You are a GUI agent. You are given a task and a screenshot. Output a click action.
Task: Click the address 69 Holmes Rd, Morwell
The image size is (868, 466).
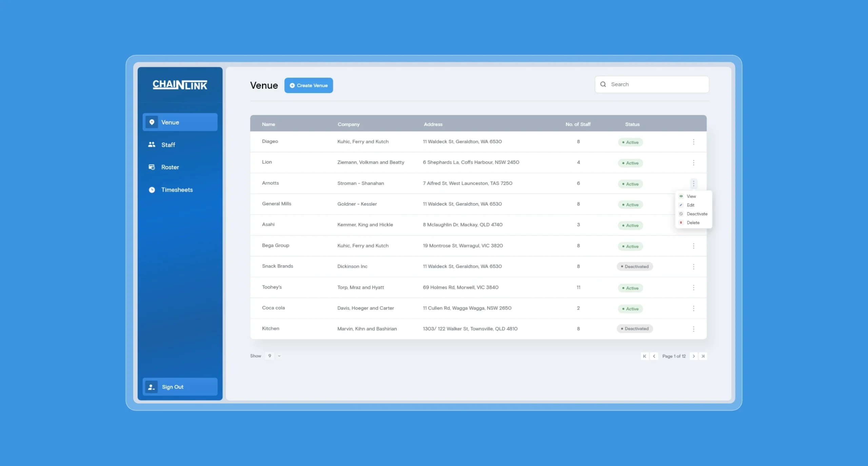click(x=460, y=287)
